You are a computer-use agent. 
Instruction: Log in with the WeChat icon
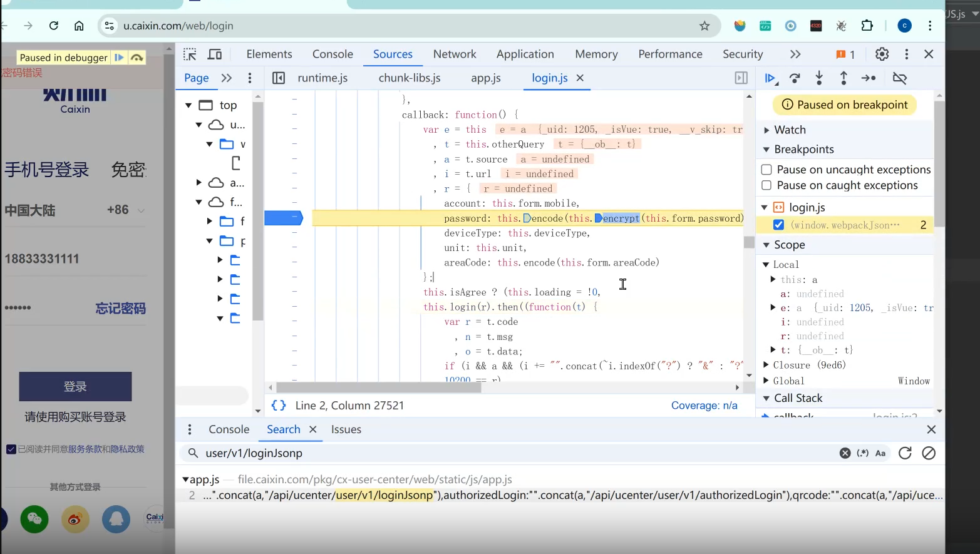tap(34, 519)
